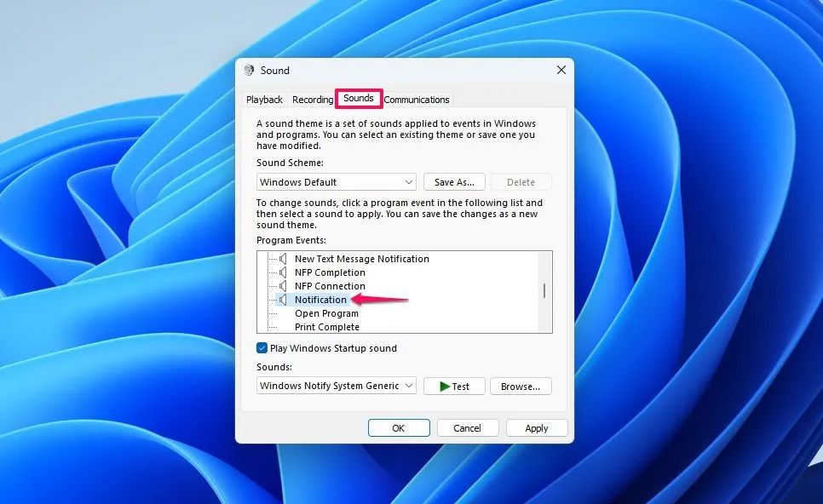Screen dimensions: 823x504
Task: Click speaker icon beside New Text Message Notification
Action: point(282,259)
